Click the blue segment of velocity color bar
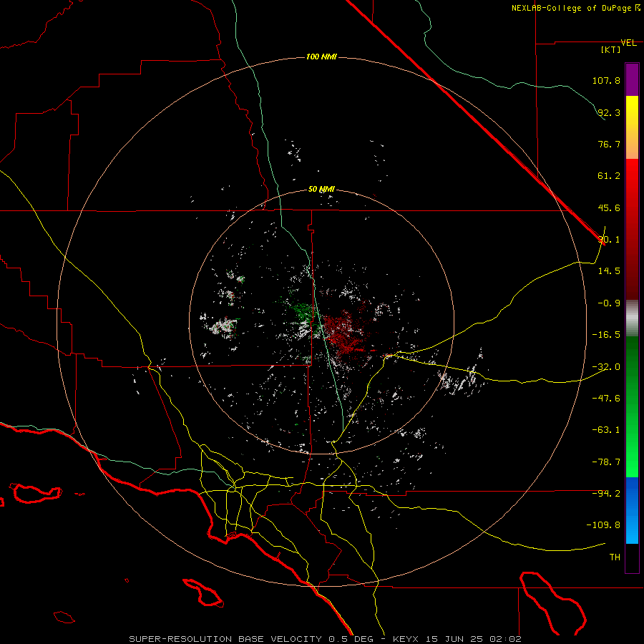644x644 pixels. 632,510
